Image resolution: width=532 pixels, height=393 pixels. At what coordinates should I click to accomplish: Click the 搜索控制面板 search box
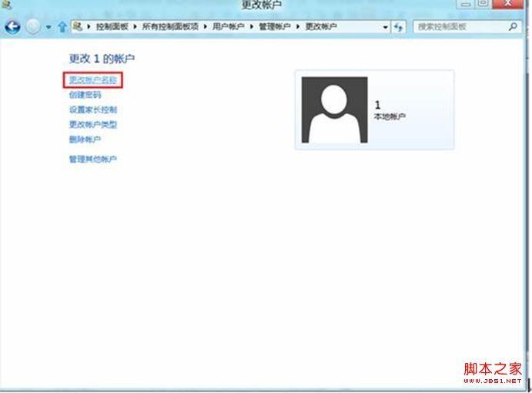pos(467,27)
